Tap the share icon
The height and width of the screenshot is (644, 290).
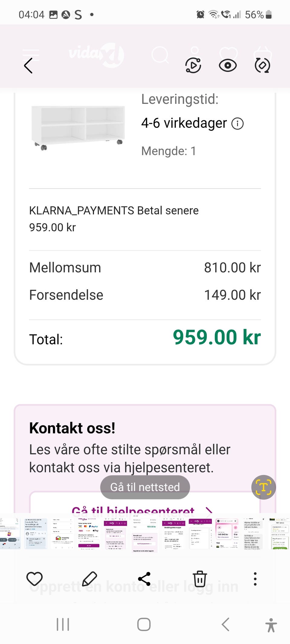[x=144, y=579]
